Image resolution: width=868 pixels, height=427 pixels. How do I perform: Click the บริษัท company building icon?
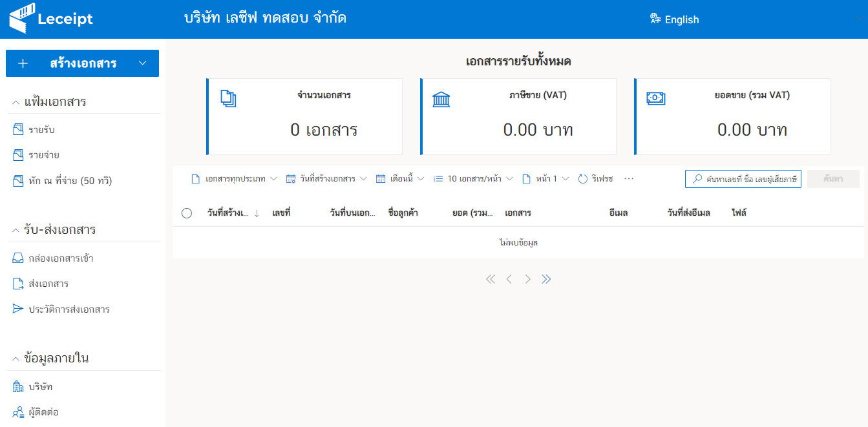tap(18, 386)
